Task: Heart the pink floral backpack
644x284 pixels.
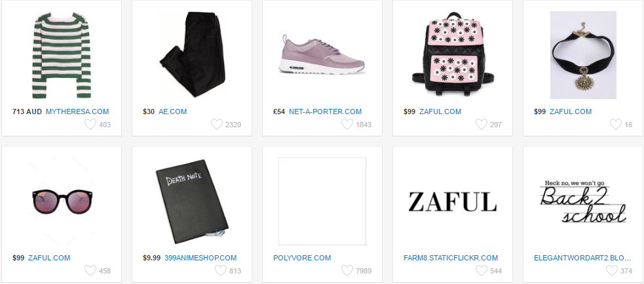Action: tap(481, 124)
